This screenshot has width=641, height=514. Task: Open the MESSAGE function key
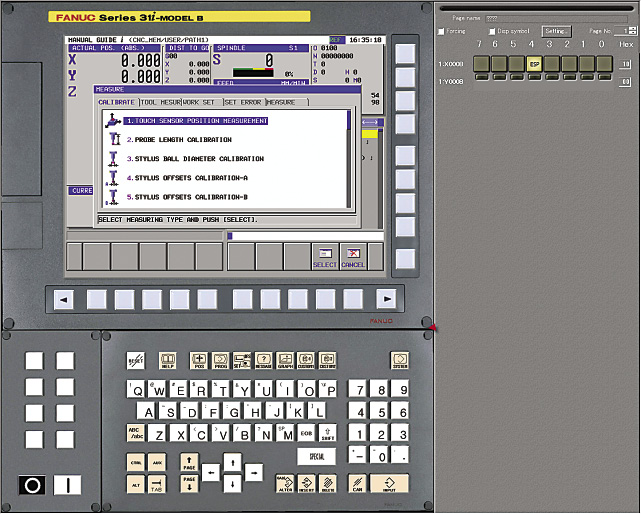pyautogui.click(x=264, y=360)
